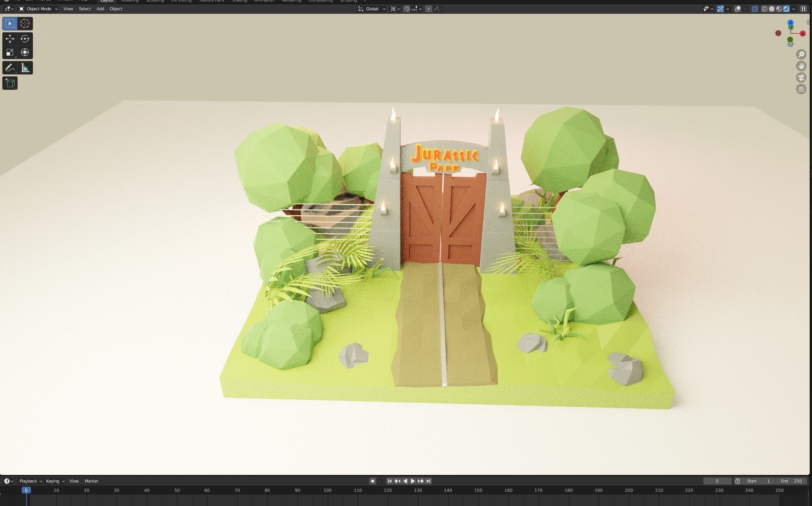Open Global transform orientation dropdown
Viewport: 812px width, 506px height.
[x=372, y=9]
